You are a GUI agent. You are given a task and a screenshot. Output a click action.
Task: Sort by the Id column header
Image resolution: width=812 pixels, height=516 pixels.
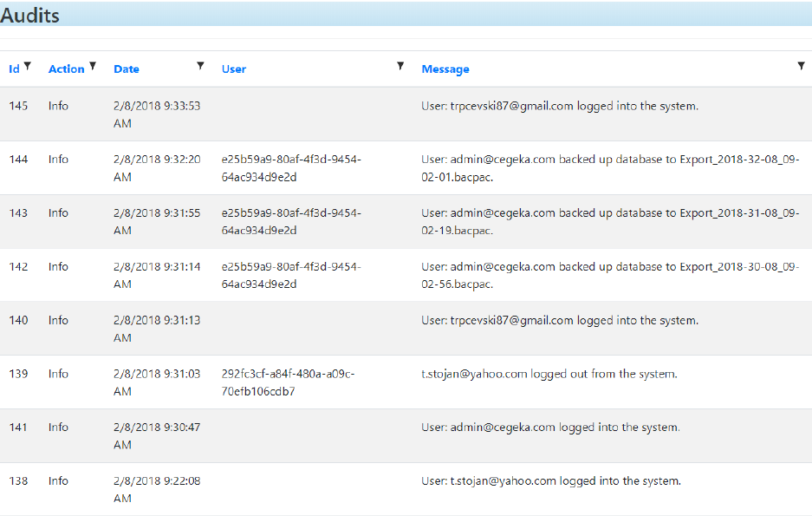(14, 69)
